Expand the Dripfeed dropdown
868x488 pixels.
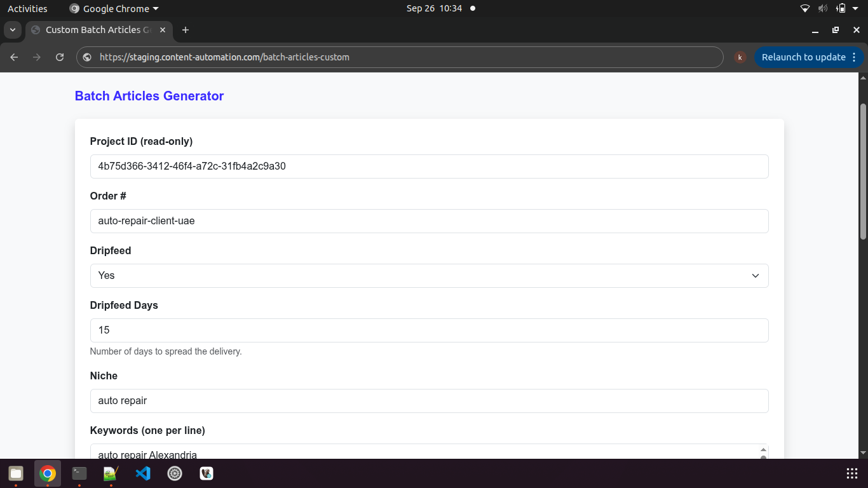click(x=429, y=276)
